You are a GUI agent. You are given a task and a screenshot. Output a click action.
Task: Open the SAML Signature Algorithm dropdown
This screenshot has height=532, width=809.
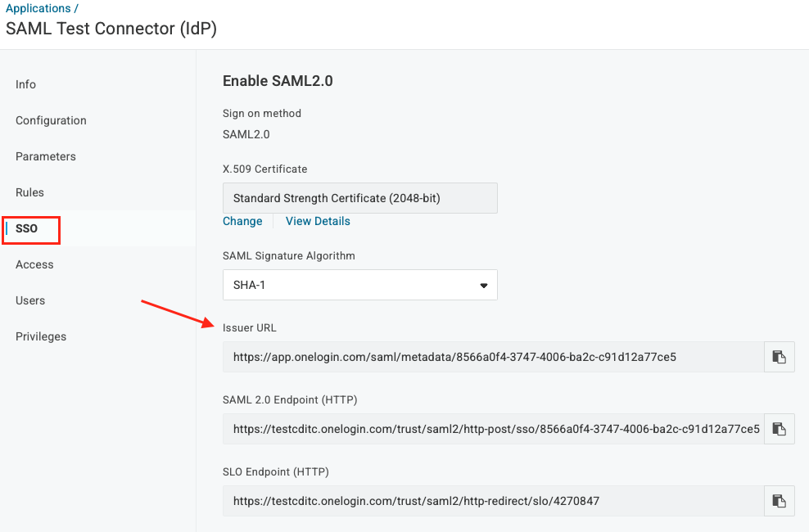coord(359,285)
